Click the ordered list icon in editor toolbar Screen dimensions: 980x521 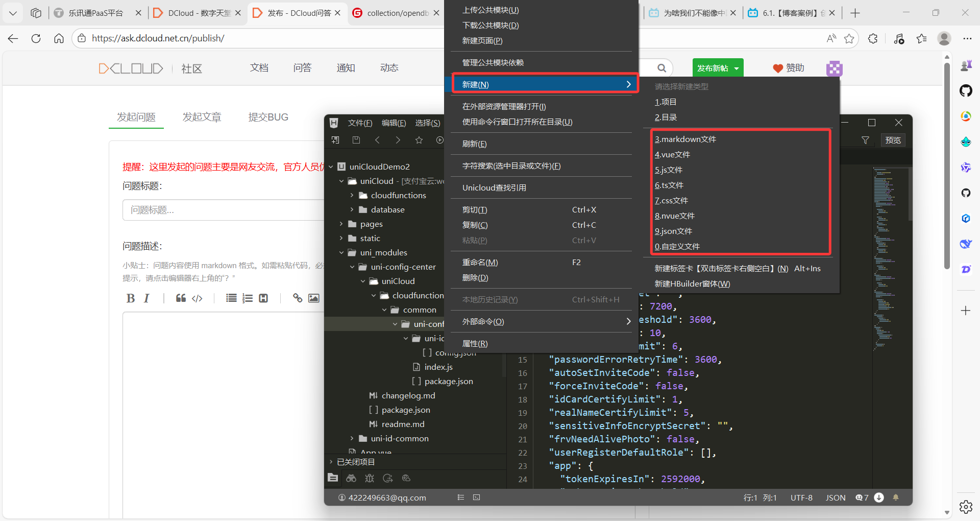pos(248,298)
